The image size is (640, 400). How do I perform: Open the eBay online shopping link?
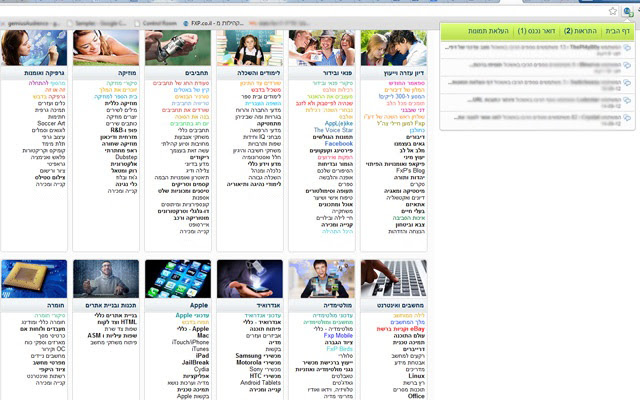[x=400, y=329]
